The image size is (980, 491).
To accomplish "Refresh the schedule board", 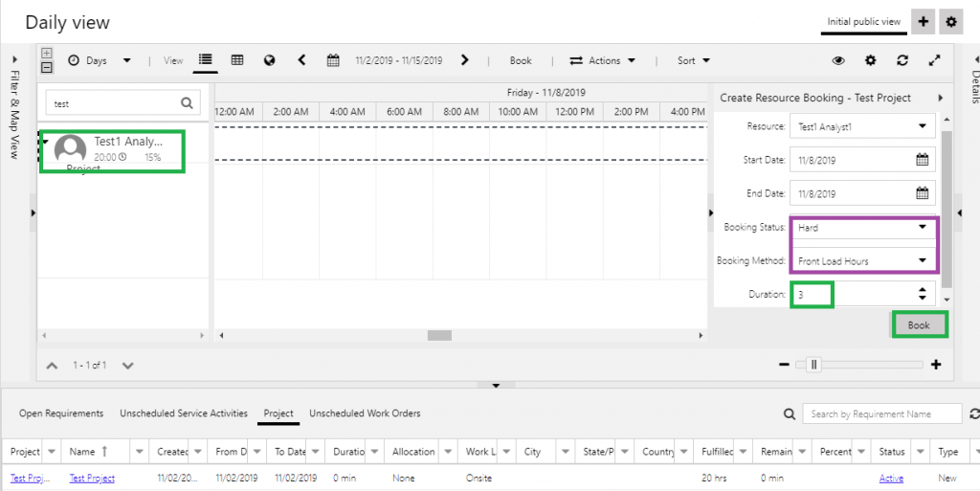I will pos(902,60).
